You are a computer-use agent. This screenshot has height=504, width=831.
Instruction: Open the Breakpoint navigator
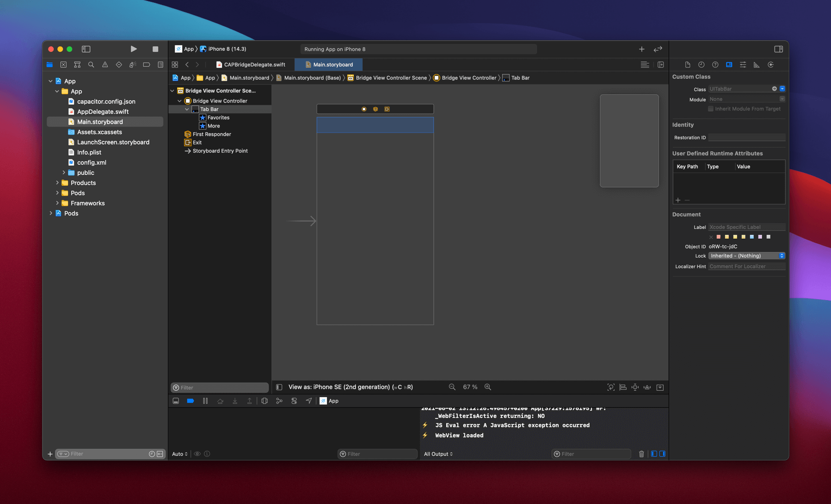(x=147, y=65)
